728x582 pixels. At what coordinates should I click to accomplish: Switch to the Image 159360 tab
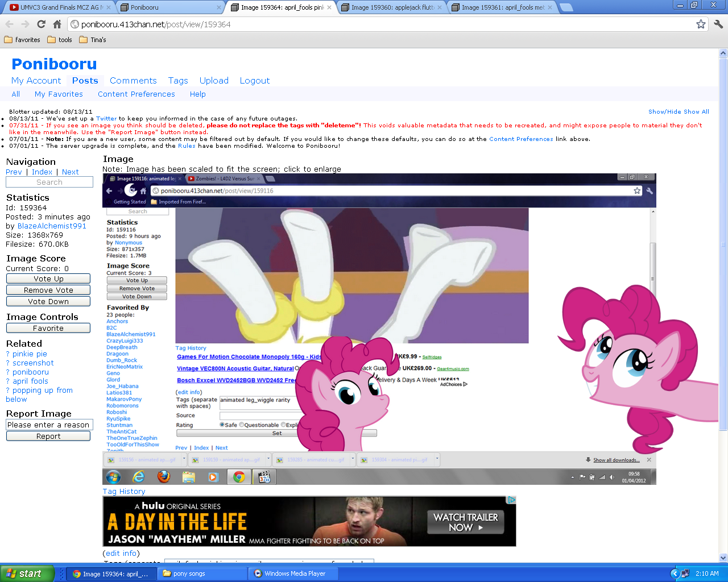390,7
